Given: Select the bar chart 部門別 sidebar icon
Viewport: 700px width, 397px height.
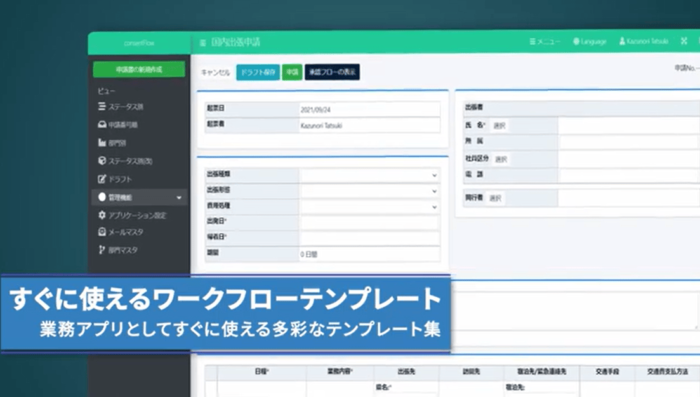Looking at the screenshot, I should point(102,143).
